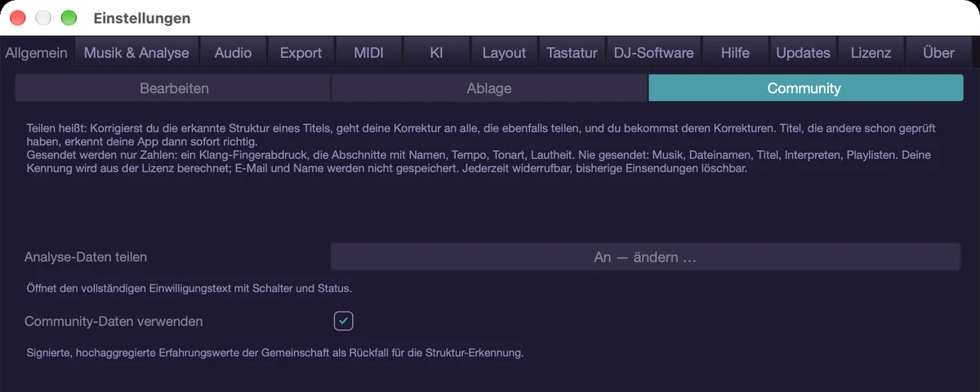Select the Community sub-tab

tap(806, 88)
